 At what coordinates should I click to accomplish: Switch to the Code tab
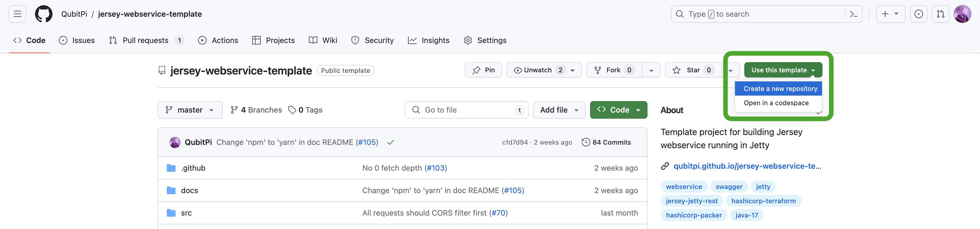(29, 40)
